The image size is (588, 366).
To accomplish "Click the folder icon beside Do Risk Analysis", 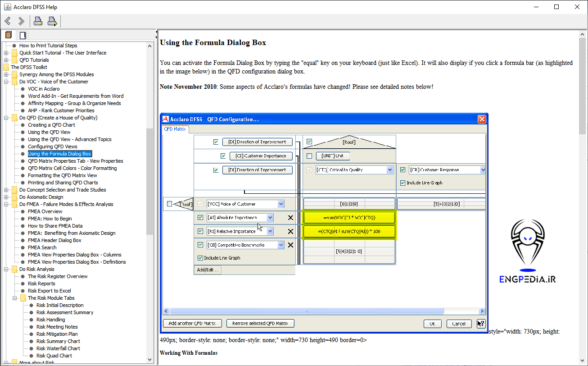I will [14, 269].
